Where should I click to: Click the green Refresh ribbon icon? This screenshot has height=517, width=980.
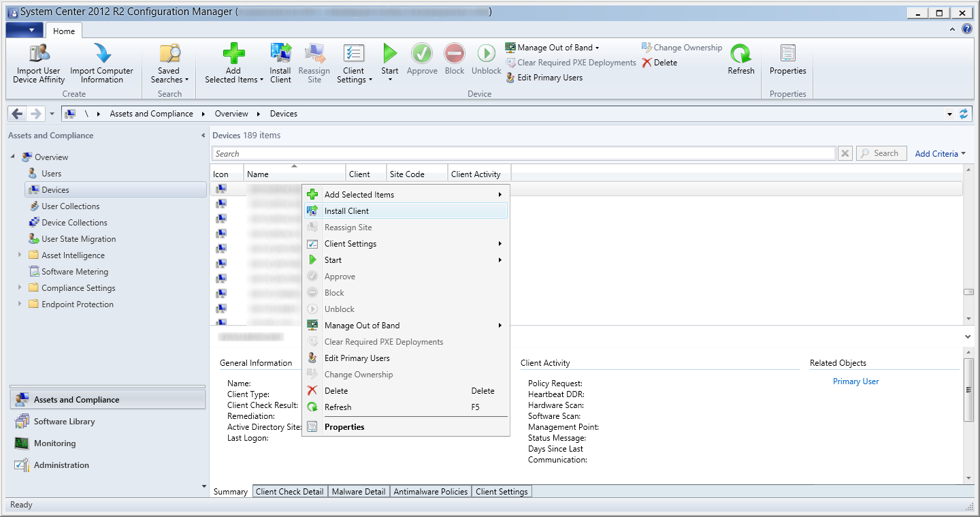(740, 54)
